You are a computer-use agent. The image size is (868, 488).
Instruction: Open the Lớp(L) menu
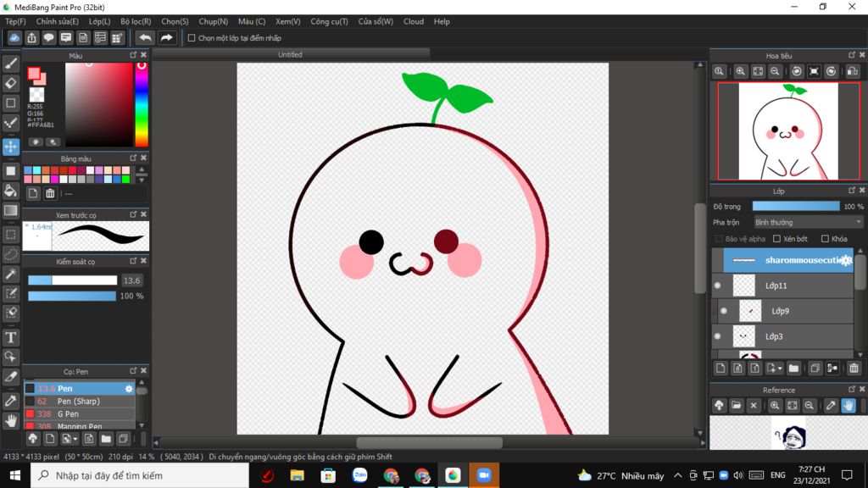pyautogui.click(x=100, y=21)
